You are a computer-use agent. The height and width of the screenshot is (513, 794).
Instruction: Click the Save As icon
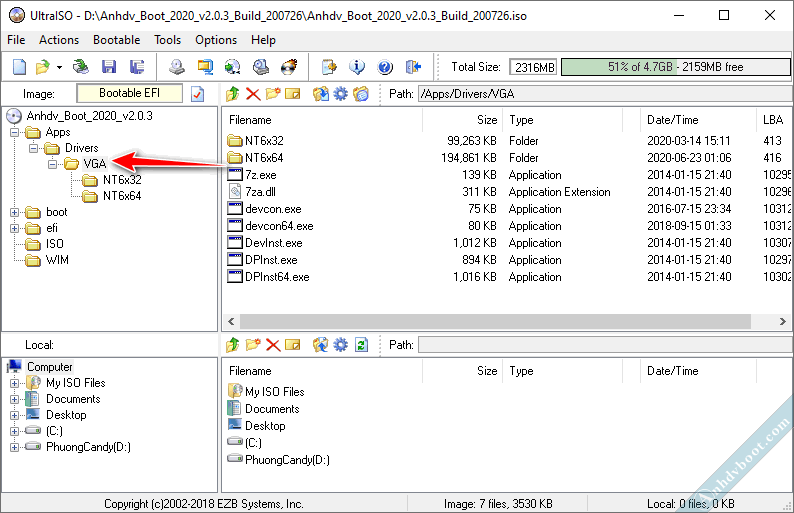click(x=137, y=67)
